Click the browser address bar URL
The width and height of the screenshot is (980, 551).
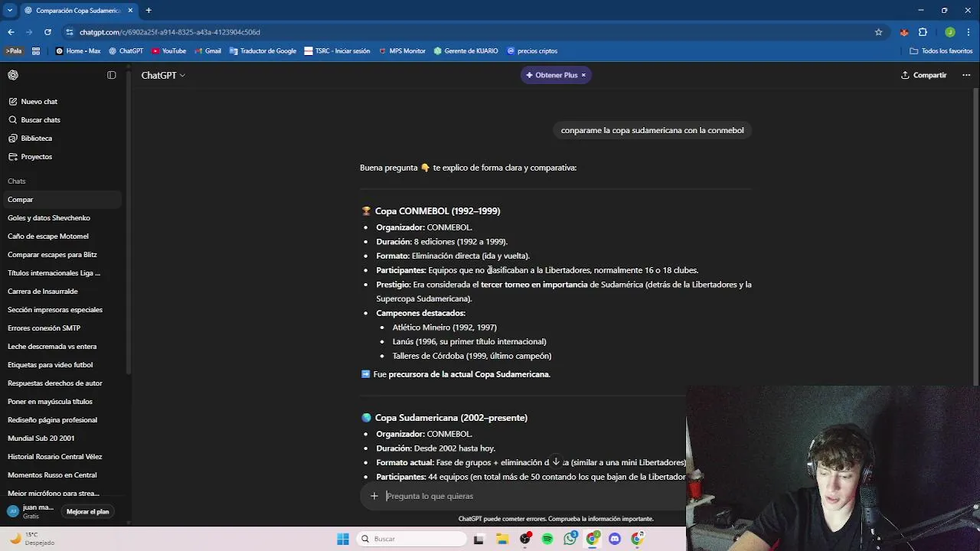(170, 32)
